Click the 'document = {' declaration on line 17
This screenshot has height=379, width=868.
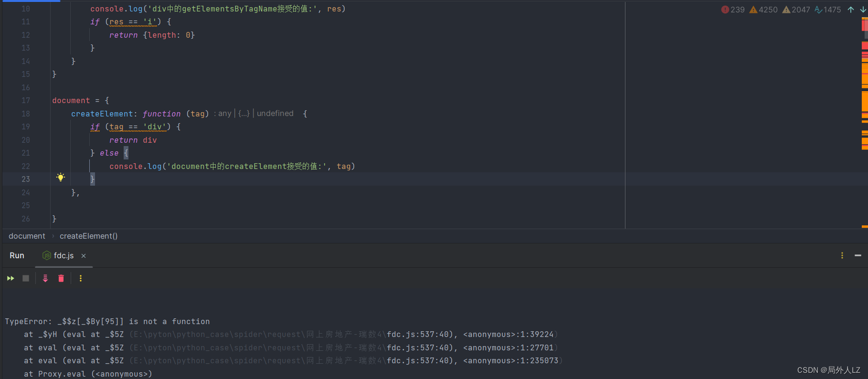click(x=81, y=101)
